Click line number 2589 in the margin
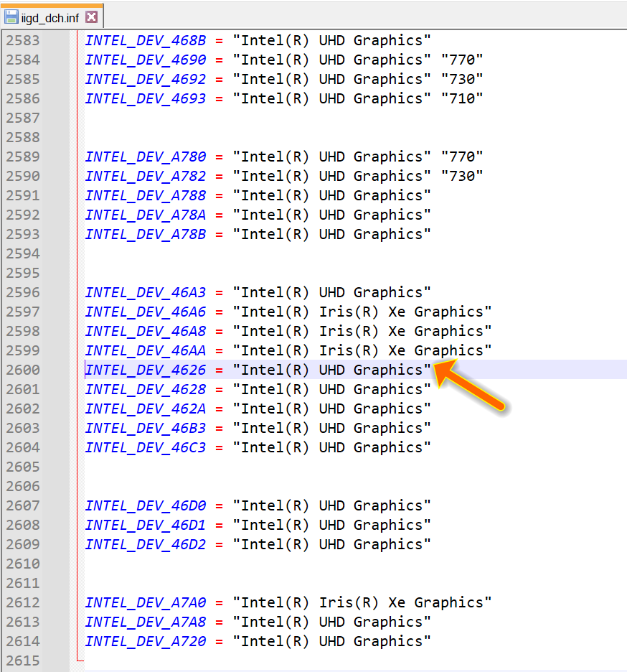This screenshot has height=672, width=627. [23, 157]
